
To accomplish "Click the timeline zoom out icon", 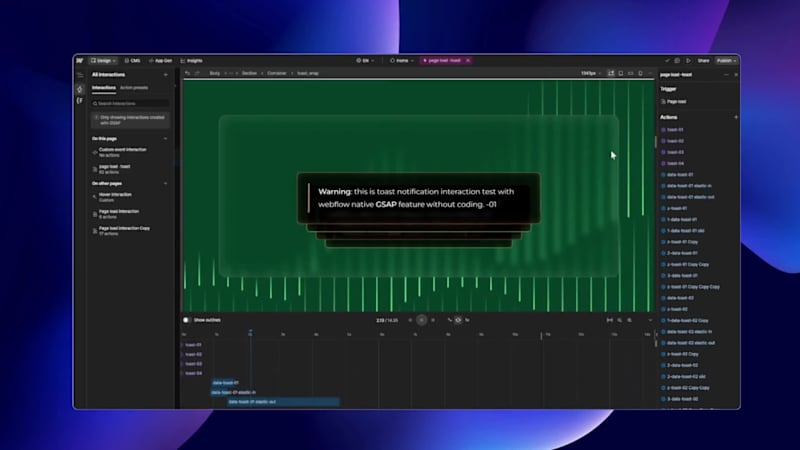I will (x=620, y=320).
